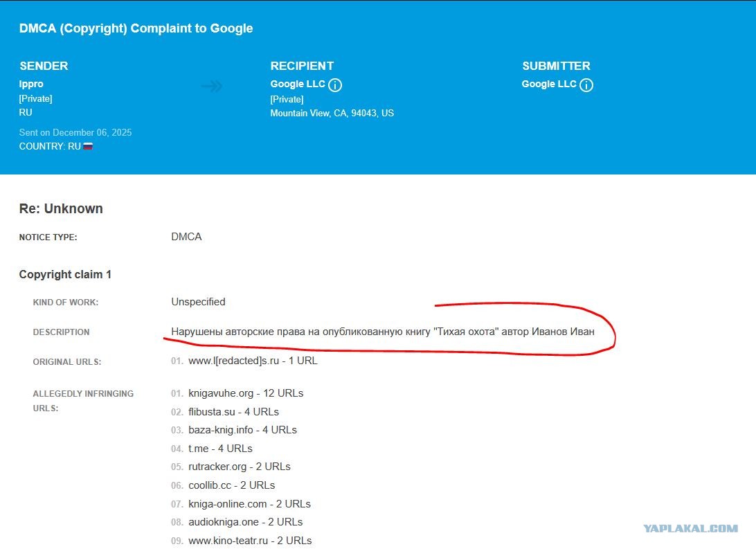Click the info icon next to submitter Google LLC

[x=586, y=85]
